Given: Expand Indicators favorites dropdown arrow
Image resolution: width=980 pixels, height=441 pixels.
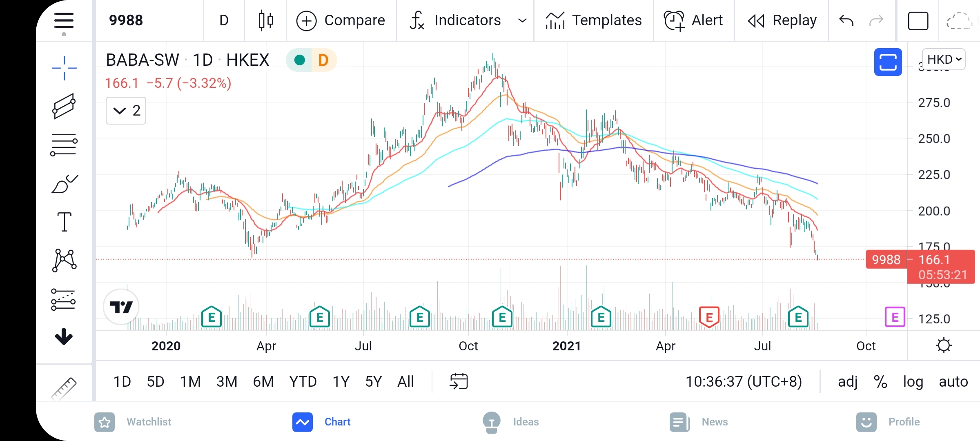Looking at the screenshot, I should 522,20.
